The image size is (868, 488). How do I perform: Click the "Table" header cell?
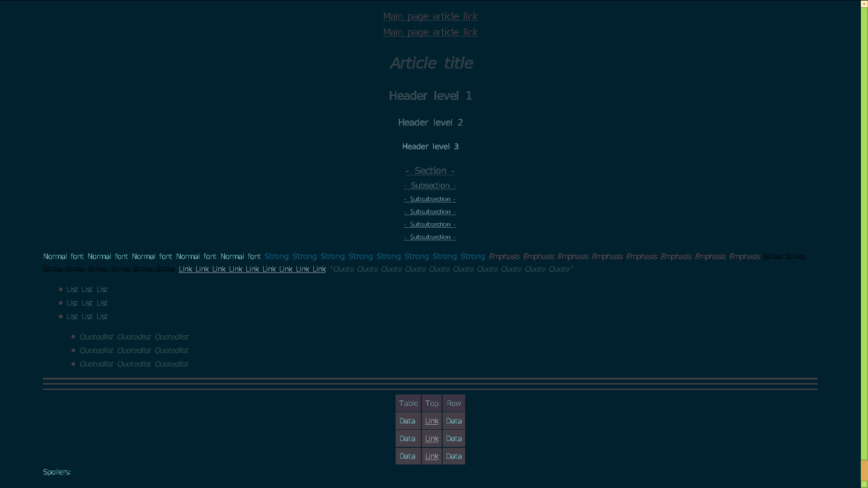click(x=408, y=403)
